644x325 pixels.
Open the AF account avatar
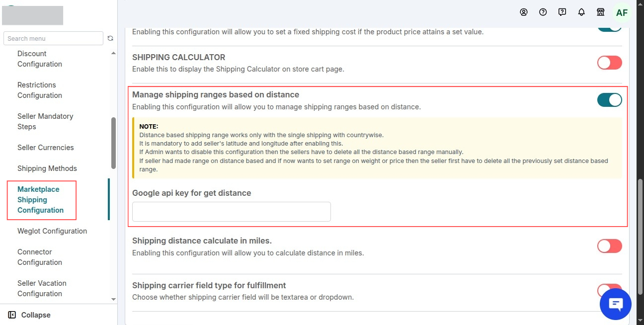(x=622, y=13)
